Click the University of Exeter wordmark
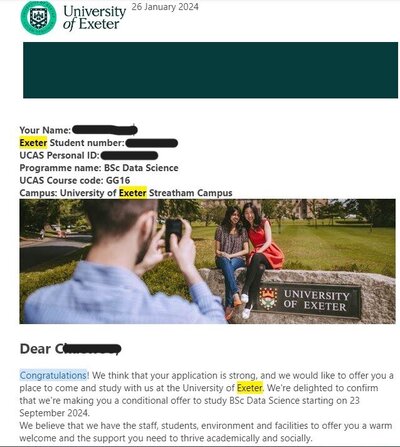 point(94,18)
